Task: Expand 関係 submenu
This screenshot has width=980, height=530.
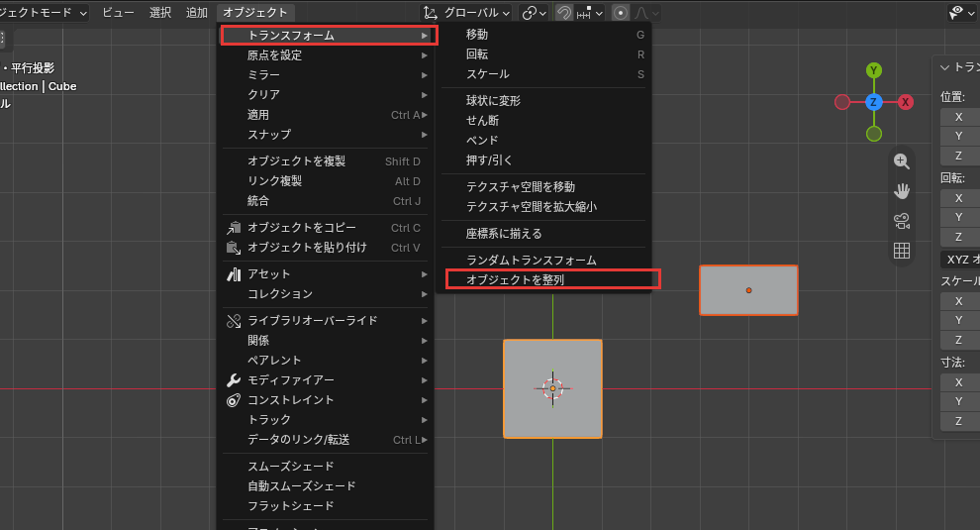Action: point(325,341)
